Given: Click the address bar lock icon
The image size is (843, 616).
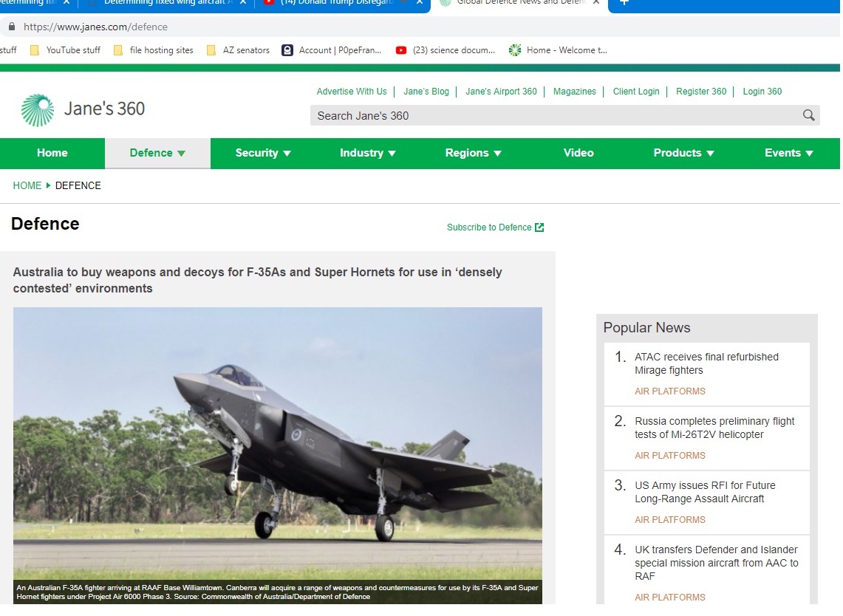Looking at the screenshot, I should point(12,27).
